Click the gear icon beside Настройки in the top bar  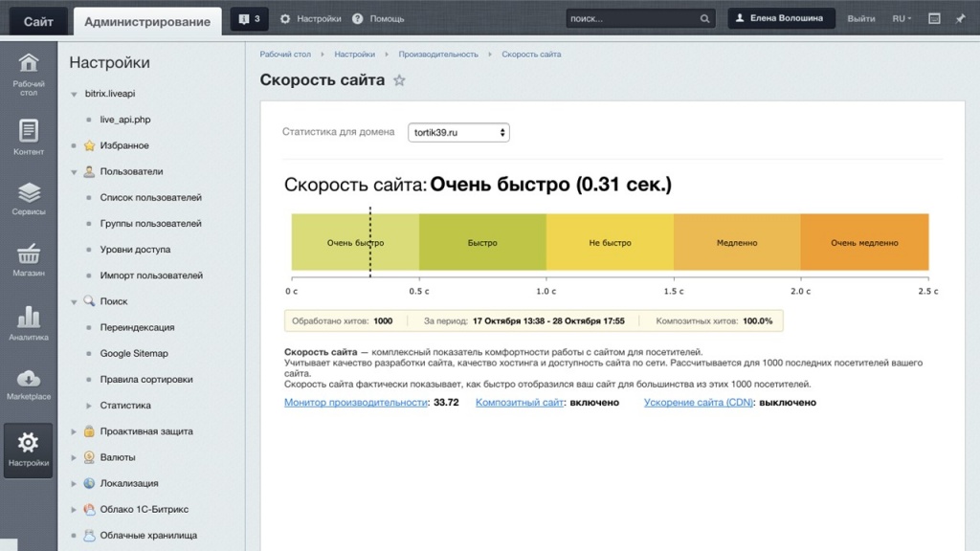tap(285, 19)
